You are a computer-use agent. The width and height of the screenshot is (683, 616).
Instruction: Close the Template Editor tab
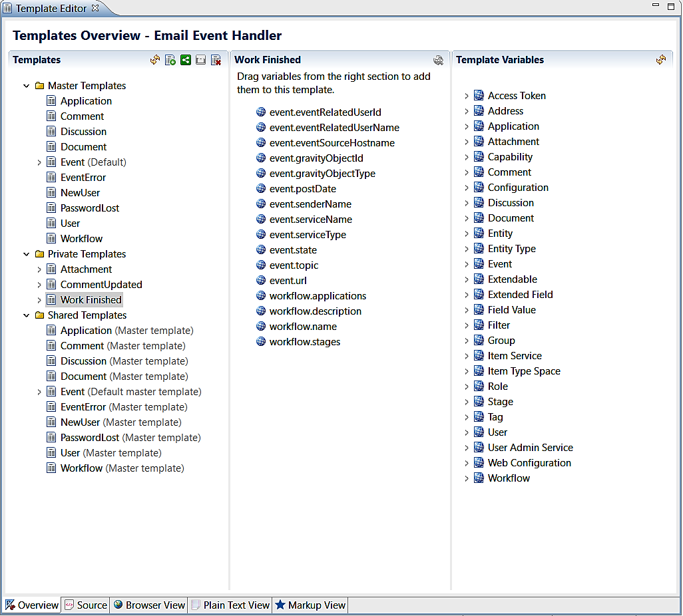coord(95,8)
